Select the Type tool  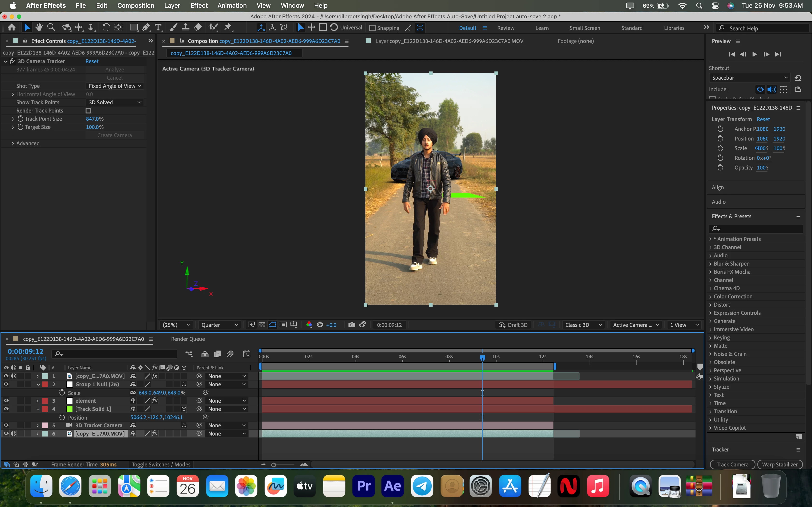[x=158, y=28]
